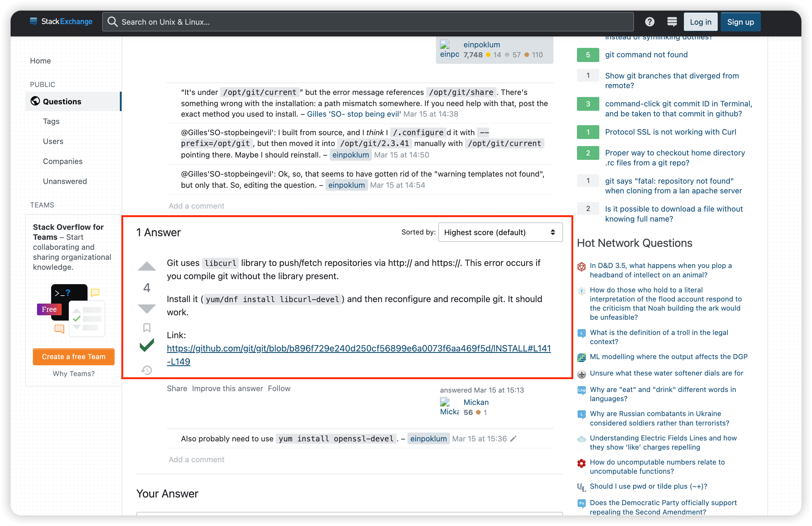Open the 'Sorted by' Highest score dropdown
This screenshot has height=526, width=812.
pos(500,232)
